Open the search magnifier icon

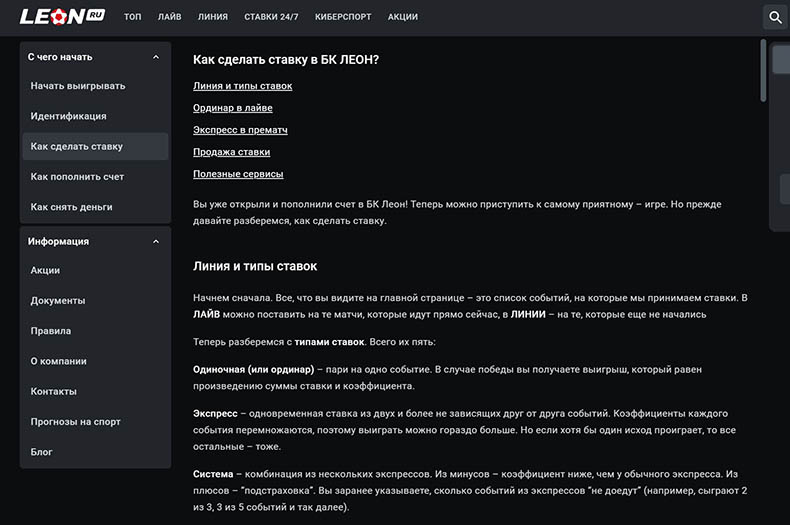pyautogui.click(x=775, y=17)
